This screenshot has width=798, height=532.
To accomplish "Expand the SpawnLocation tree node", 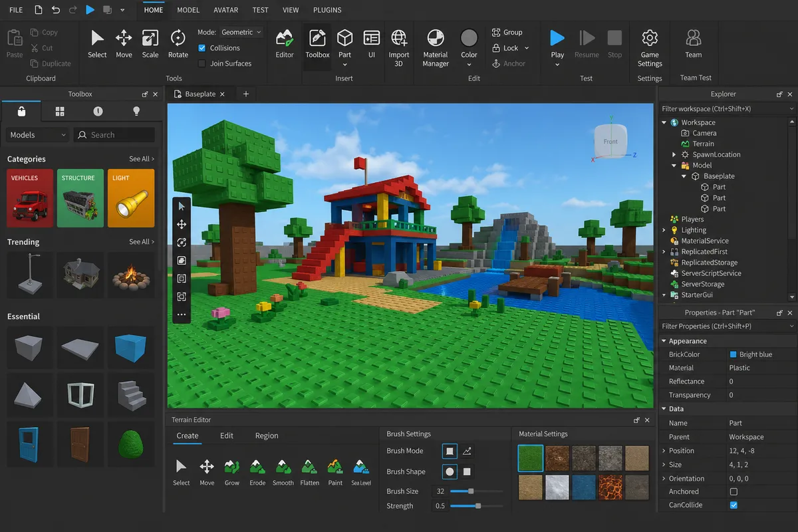I will pos(674,154).
